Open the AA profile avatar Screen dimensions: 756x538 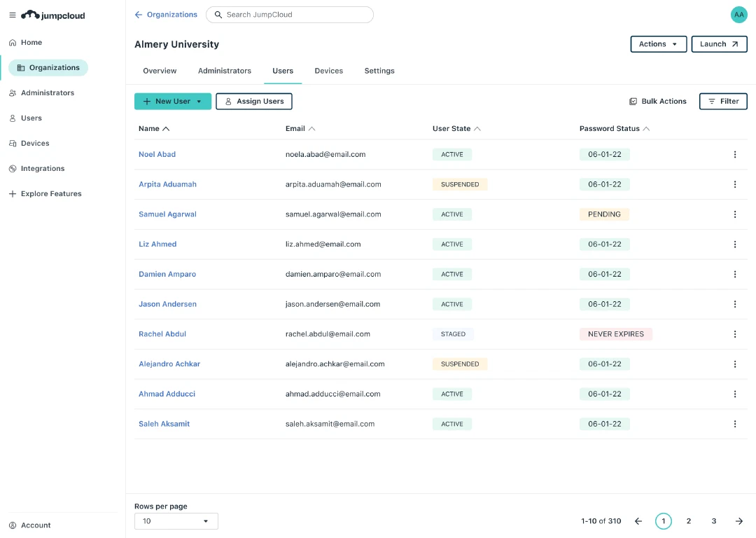tap(738, 15)
